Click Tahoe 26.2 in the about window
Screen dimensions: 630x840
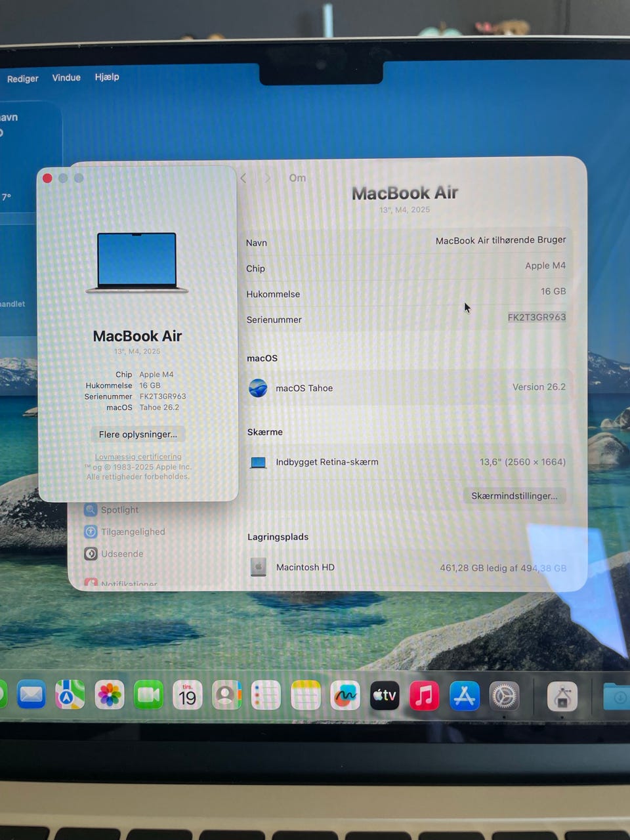tap(159, 408)
